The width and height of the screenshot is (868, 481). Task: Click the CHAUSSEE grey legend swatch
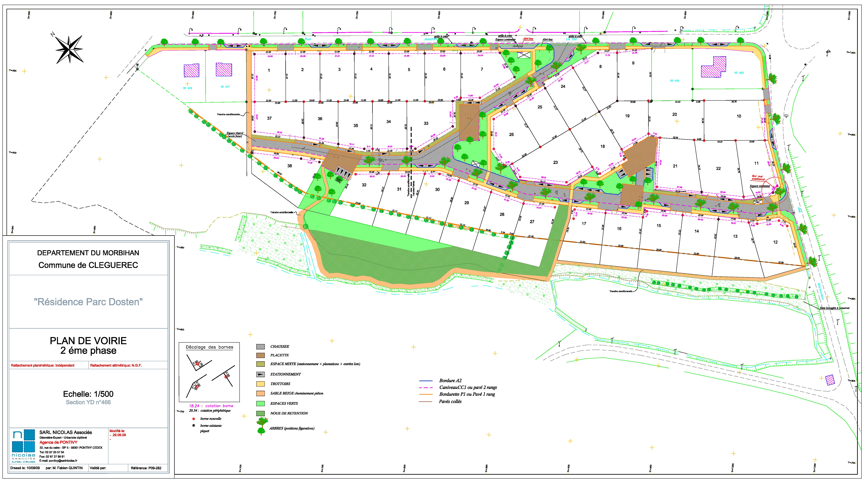click(x=261, y=347)
